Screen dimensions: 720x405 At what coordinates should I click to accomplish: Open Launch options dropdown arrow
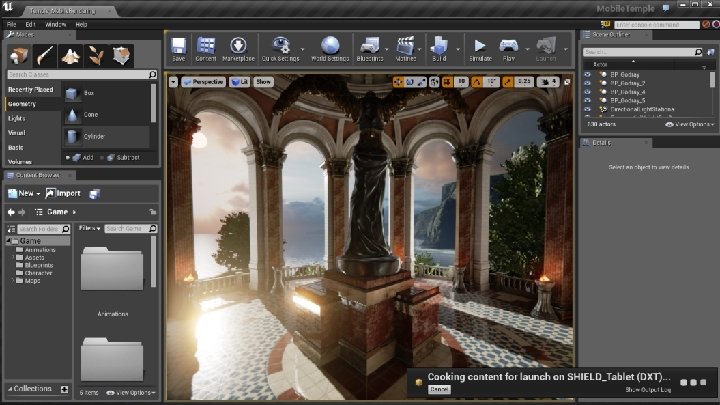tap(566, 49)
